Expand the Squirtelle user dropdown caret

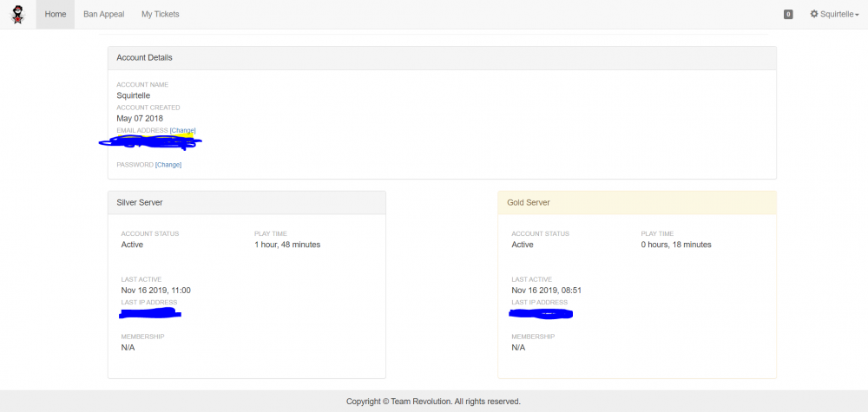(x=857, y=16)
